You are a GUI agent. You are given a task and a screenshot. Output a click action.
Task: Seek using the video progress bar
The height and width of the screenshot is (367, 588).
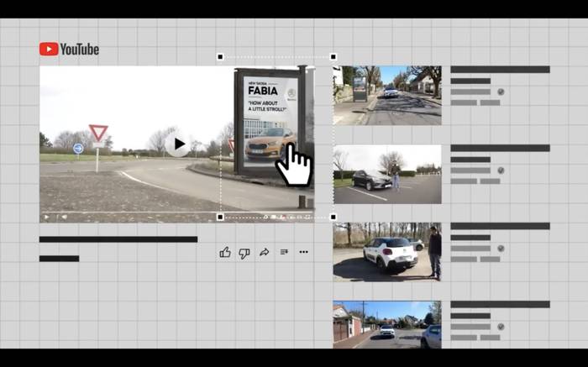[177, 212]
